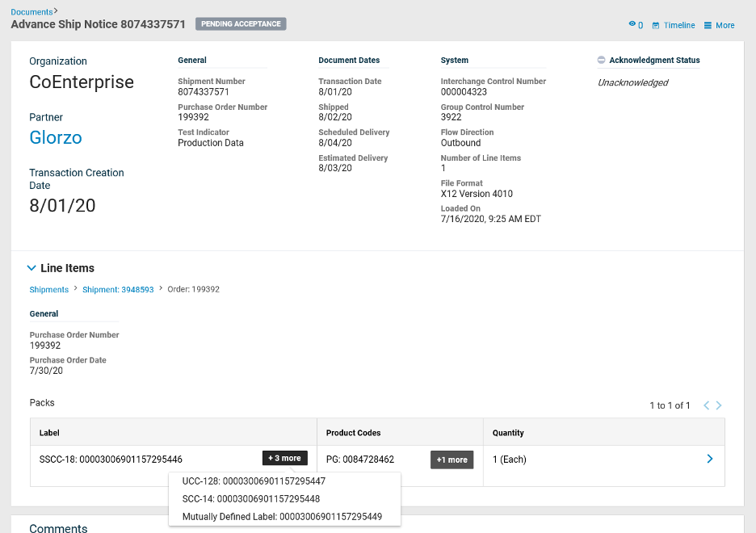
Task: Click Estimated Delivery date 8/03/20
Action: coord(335,168)
